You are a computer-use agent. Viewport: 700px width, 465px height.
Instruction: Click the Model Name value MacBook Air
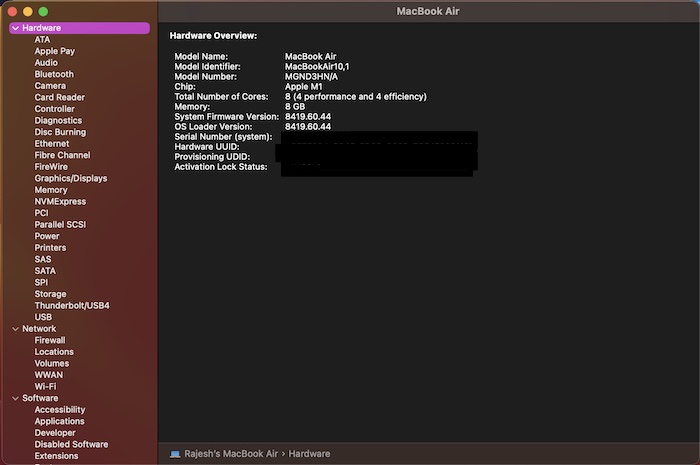coord(310,57)
